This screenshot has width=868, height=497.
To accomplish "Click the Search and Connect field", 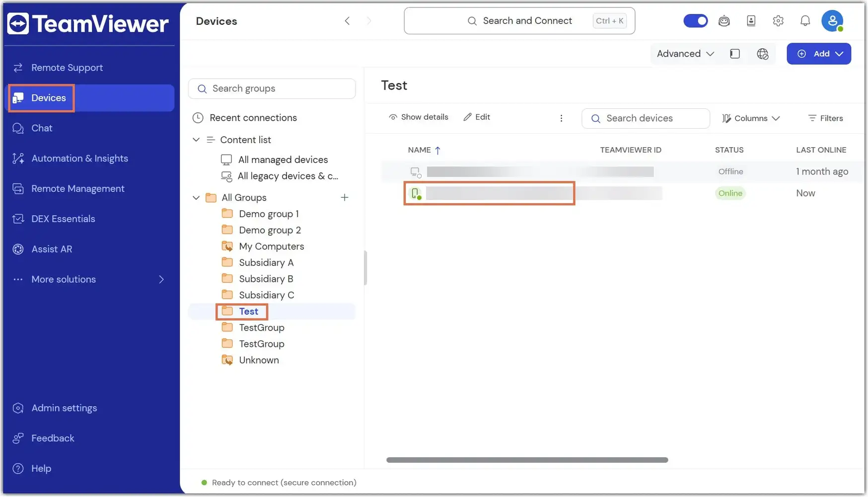I will click(519, 21).
